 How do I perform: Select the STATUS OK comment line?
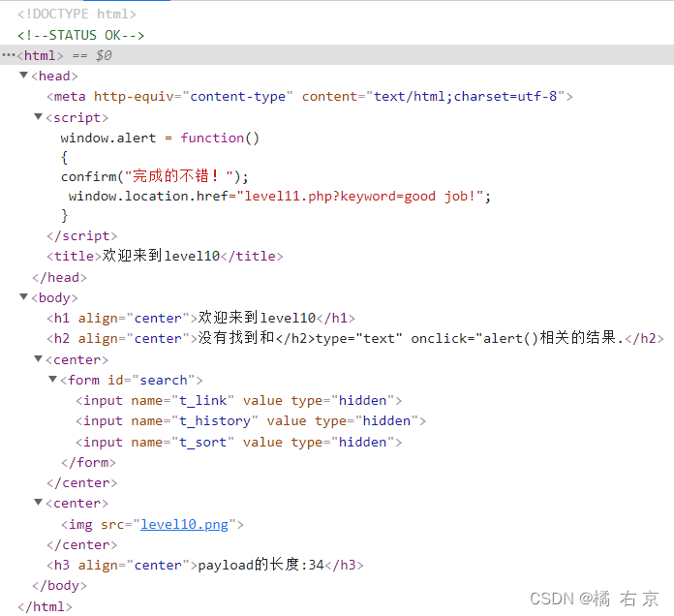[80, 35]
